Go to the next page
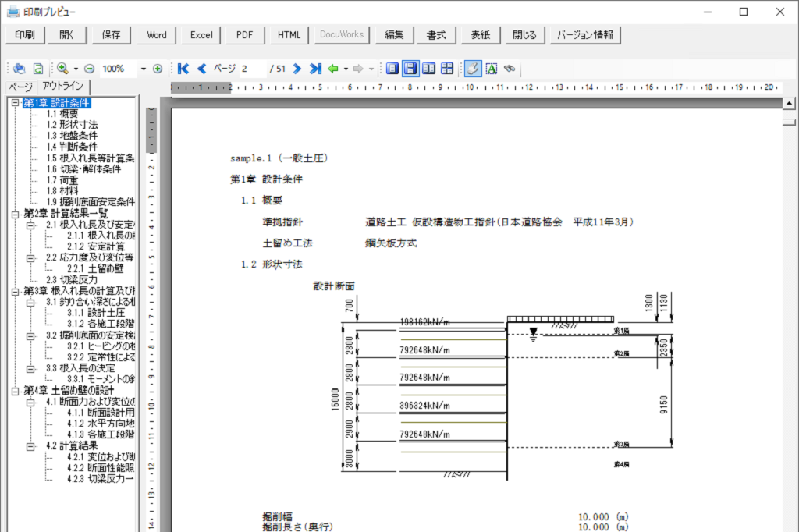This screenshot has width=799, height=532. coord(297,69)
